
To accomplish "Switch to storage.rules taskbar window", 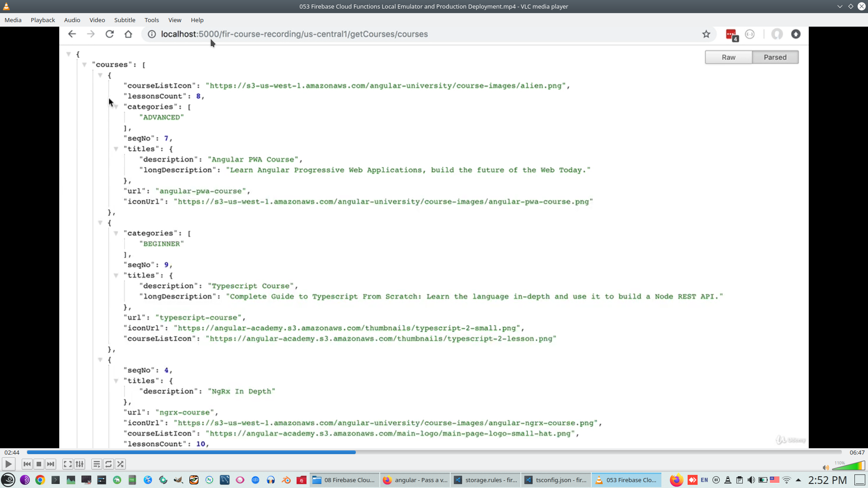I will [486, 480].
